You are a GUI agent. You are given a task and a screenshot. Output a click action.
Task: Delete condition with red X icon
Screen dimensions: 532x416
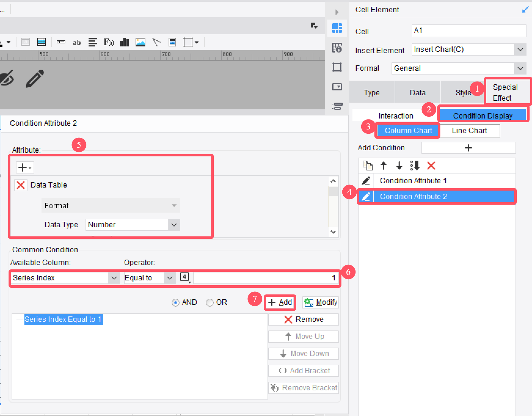point(431,166)
